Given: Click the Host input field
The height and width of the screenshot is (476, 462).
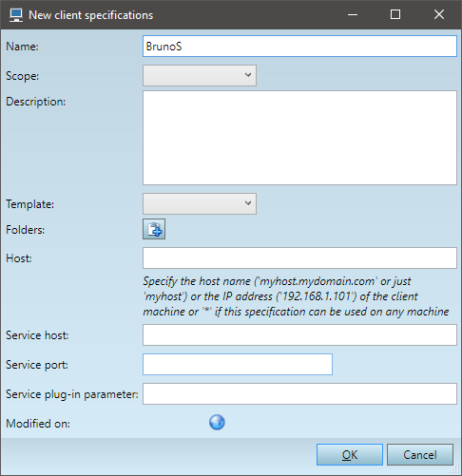Looking at the screenshot, I should (299, 258).
